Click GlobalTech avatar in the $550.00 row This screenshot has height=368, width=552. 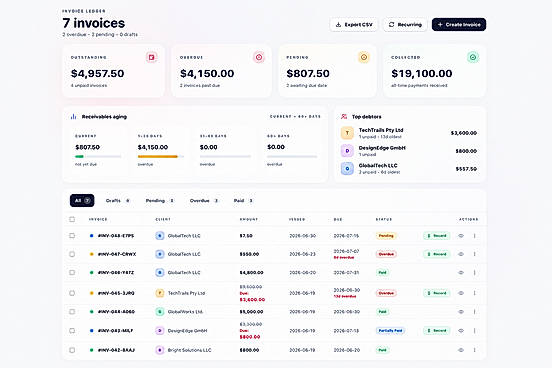tap(160, 254)
